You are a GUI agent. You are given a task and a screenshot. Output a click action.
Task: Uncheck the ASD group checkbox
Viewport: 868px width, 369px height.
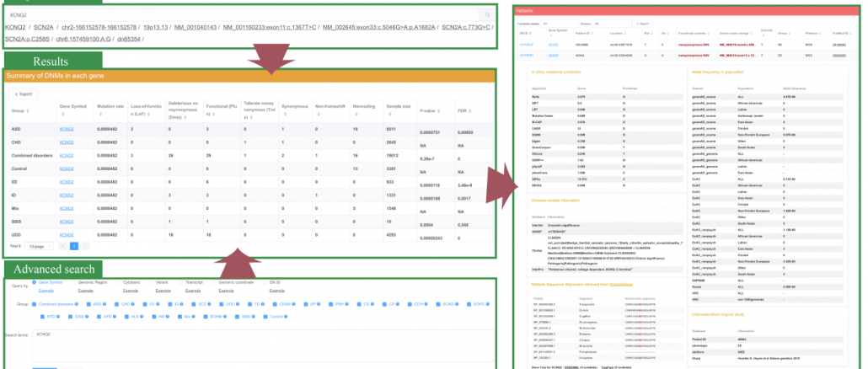point(88,304)
